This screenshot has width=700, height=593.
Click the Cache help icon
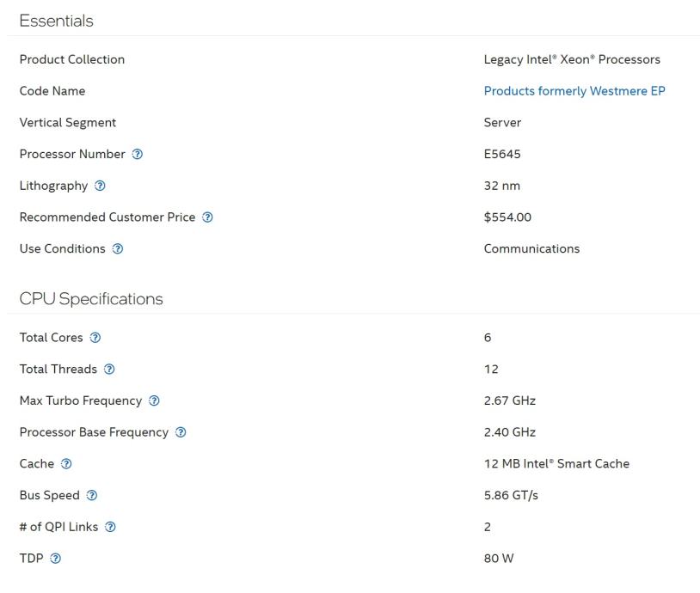click(66, 464)
